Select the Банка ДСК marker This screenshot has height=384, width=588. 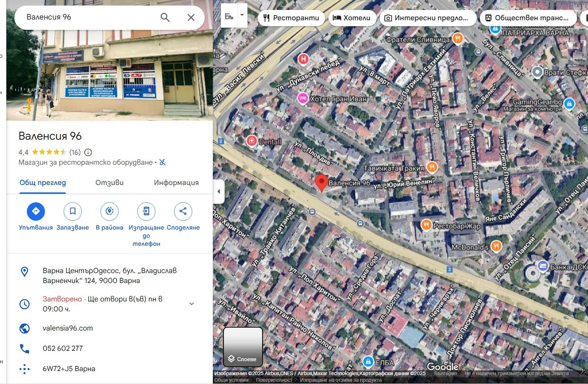543,266
